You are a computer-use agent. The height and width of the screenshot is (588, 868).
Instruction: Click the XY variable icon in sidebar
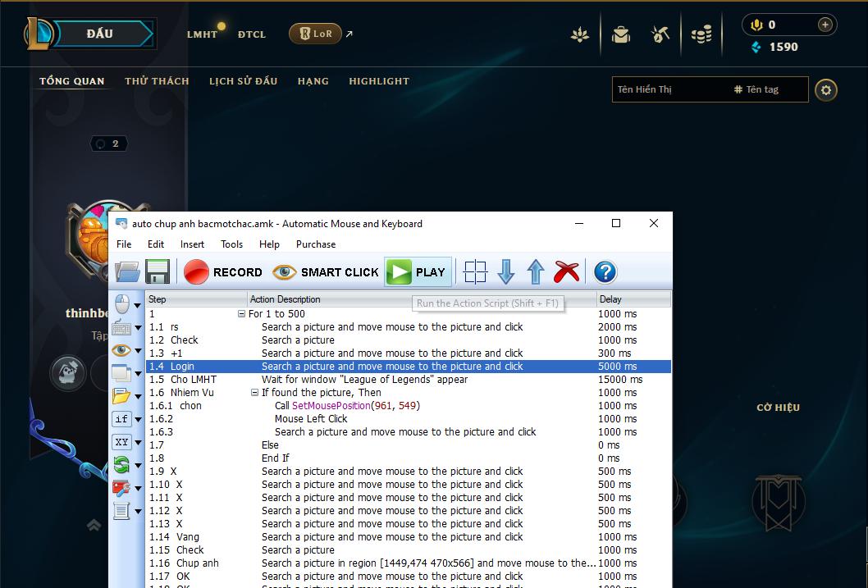pos(121,442)
